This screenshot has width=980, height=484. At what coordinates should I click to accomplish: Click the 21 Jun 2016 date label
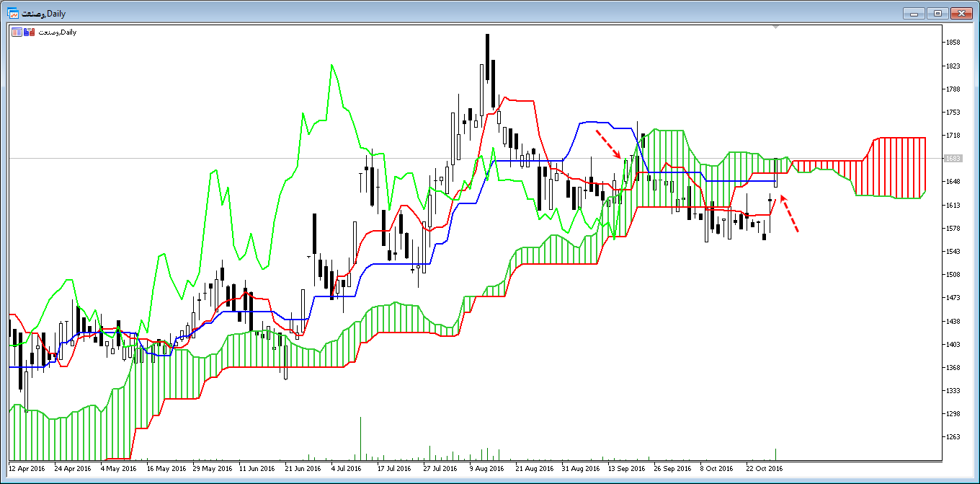click(x=303, y=468)
